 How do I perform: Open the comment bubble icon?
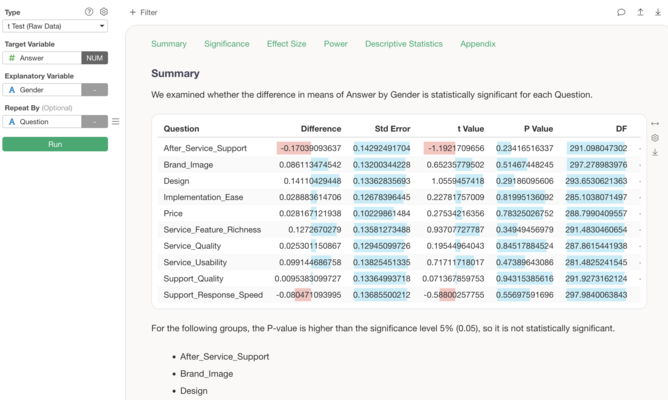621,12
